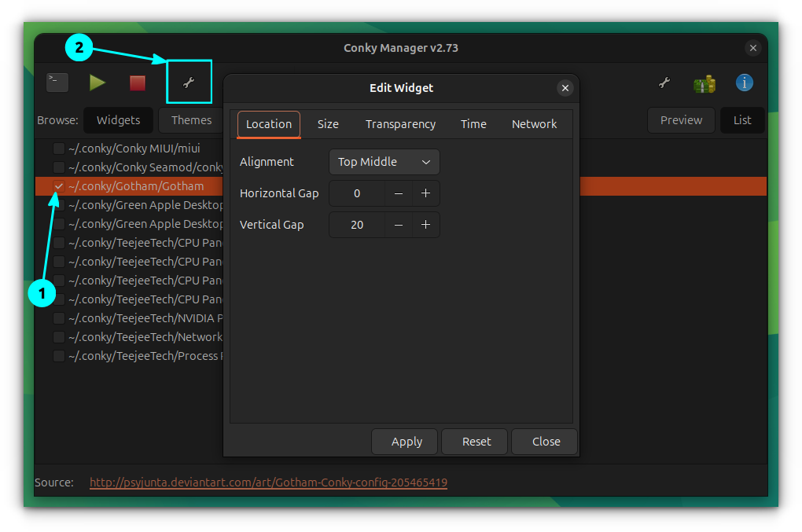Uncheck the Gotham widget checkbox
Screen dimensions: 802x532
click(x=59, y=186)
